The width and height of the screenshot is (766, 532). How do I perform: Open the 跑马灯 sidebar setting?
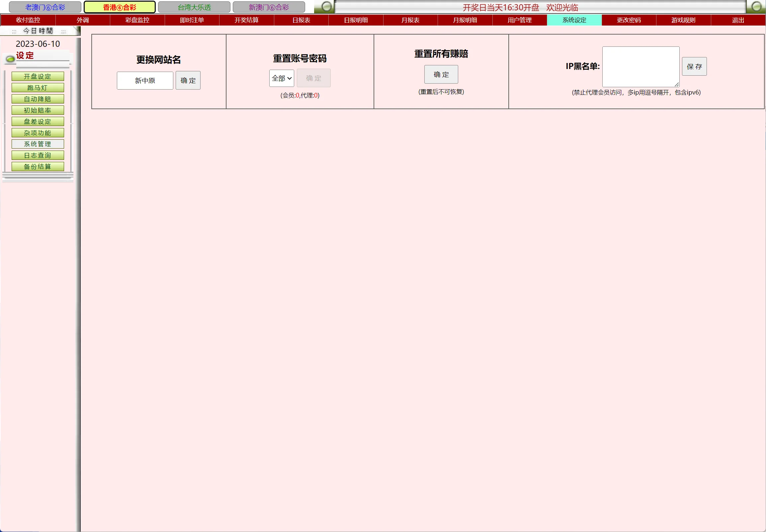click(38, 88)
